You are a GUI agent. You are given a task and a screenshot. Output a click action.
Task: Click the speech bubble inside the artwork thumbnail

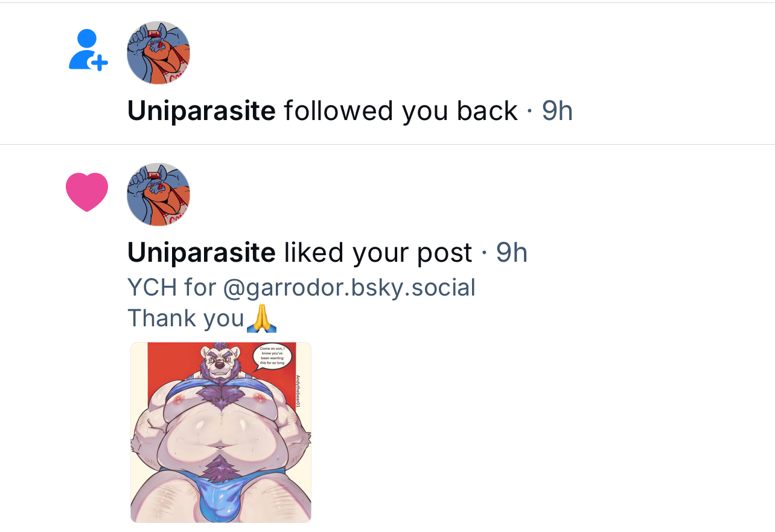coord(274,356)
